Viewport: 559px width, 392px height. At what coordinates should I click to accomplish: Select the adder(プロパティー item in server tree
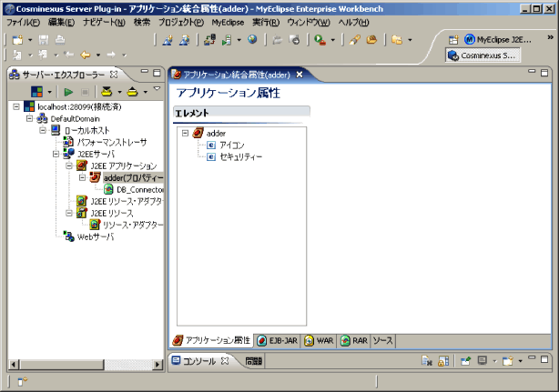click(x=133, y=177)
